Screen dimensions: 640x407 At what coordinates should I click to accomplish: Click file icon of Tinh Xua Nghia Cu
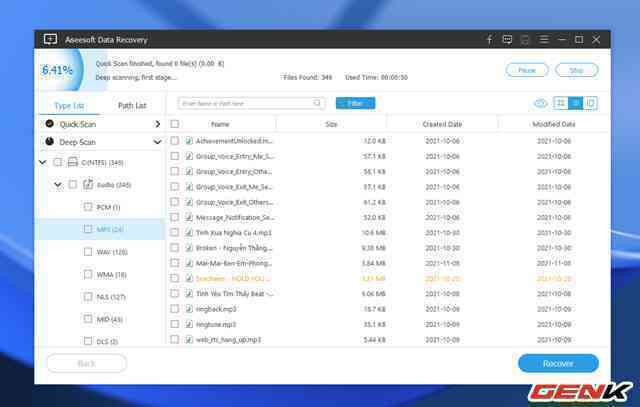(x=189, y=233)
